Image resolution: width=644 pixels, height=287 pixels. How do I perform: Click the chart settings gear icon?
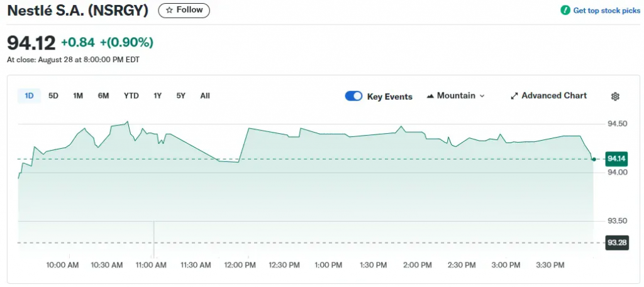coord(615,96)
